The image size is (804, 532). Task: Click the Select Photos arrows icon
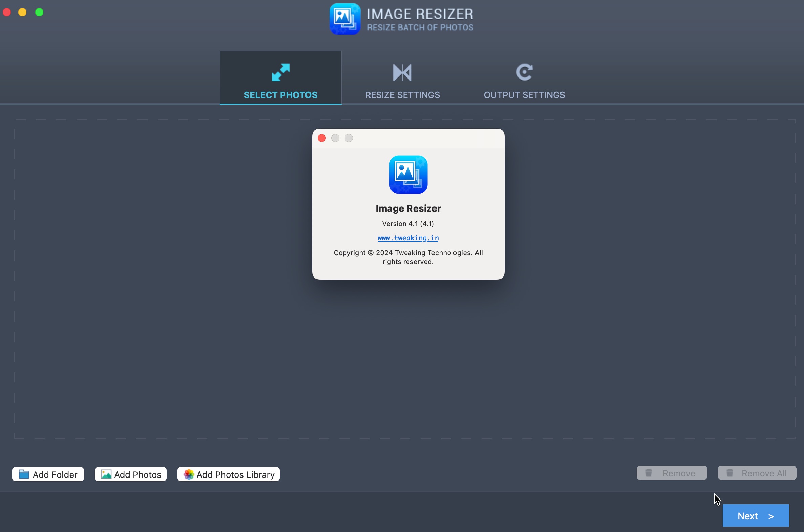tap(280, 72)
